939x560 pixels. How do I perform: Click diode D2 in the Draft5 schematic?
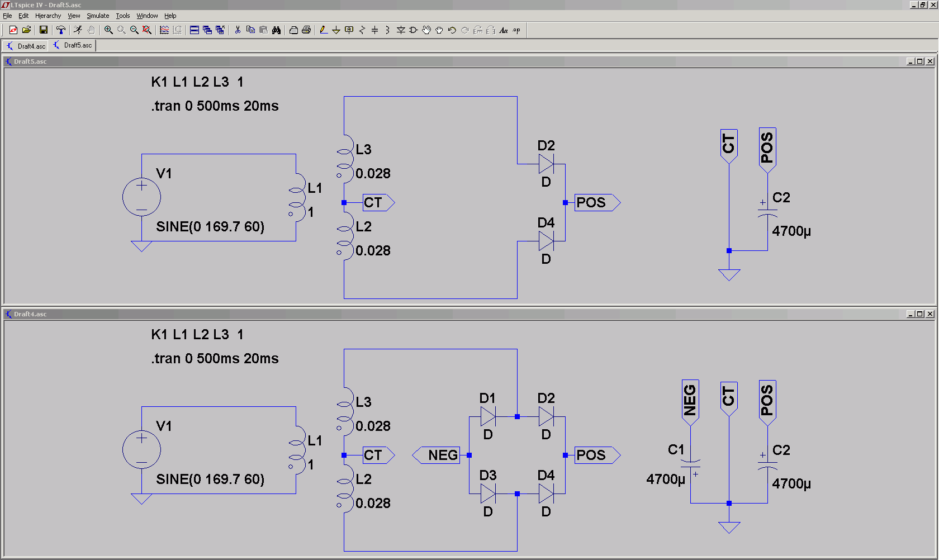pyautogui.click(x=546, y=164)
